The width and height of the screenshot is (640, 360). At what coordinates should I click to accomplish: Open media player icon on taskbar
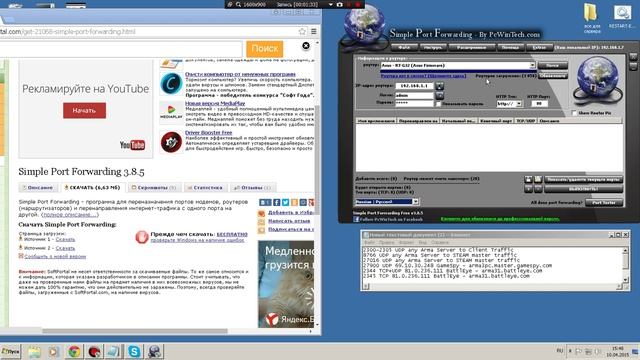click(x=54, y=351)
